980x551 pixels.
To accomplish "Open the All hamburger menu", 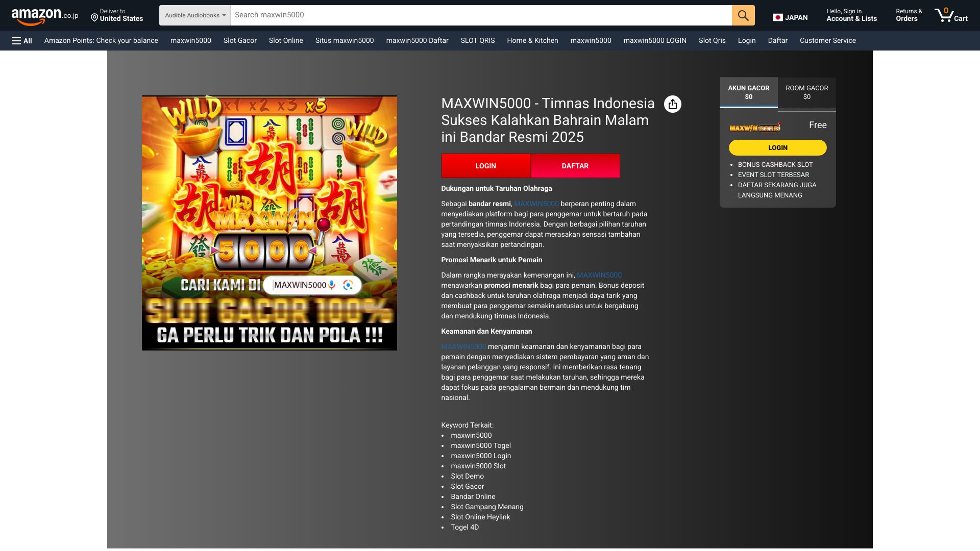I will 22,41.
